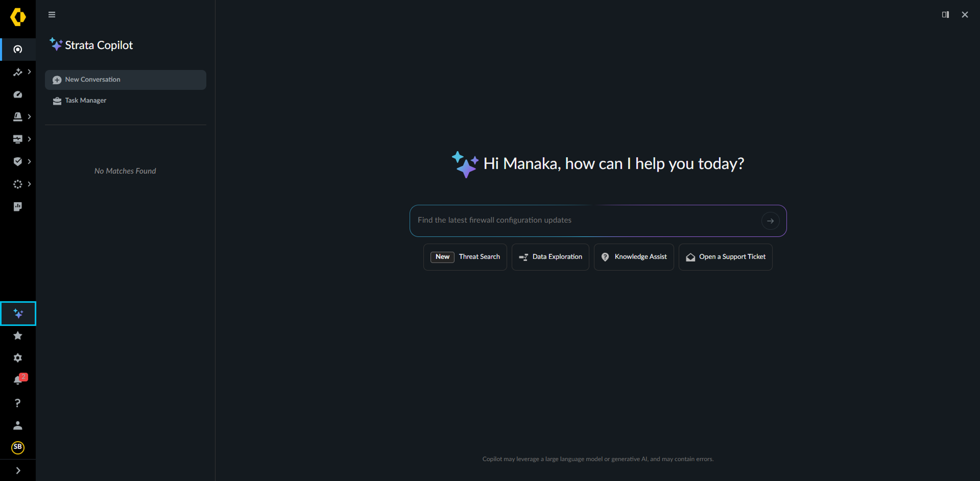
Task: Expand the Workflows submenu chevron
Action: tap(29, 184)
